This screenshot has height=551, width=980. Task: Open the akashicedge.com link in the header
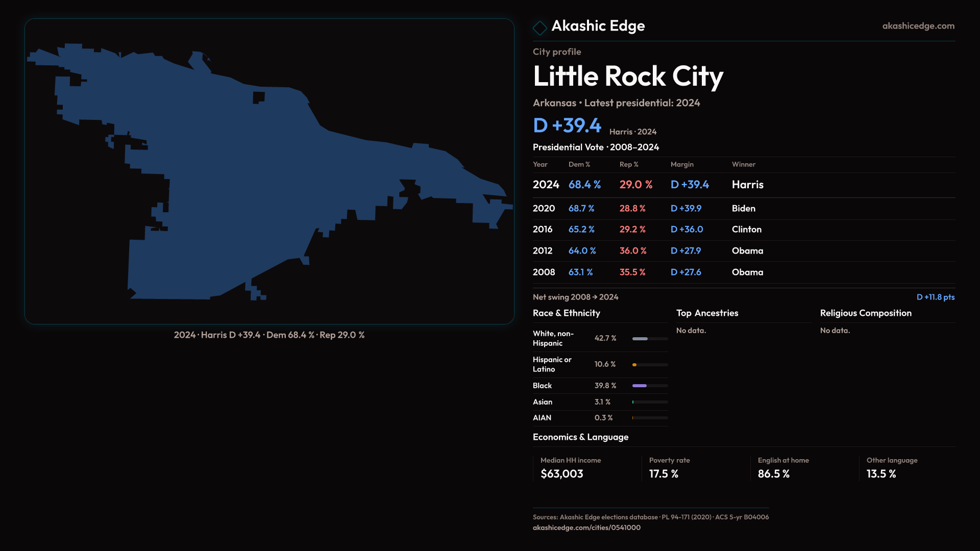918,26
